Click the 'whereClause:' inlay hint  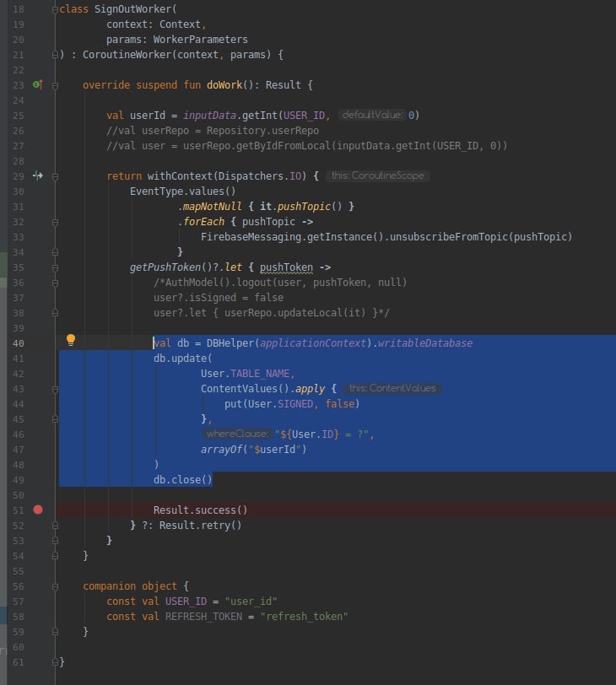(237, 434)
